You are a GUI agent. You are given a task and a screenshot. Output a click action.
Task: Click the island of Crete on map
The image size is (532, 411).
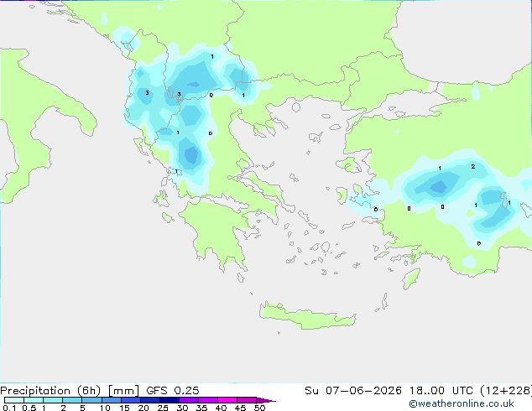pos(307,316)
